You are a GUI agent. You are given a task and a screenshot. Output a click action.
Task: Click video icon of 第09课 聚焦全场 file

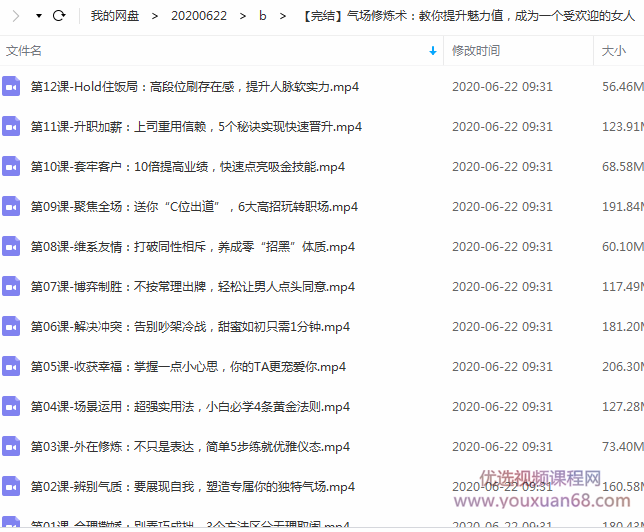(11, 207)
